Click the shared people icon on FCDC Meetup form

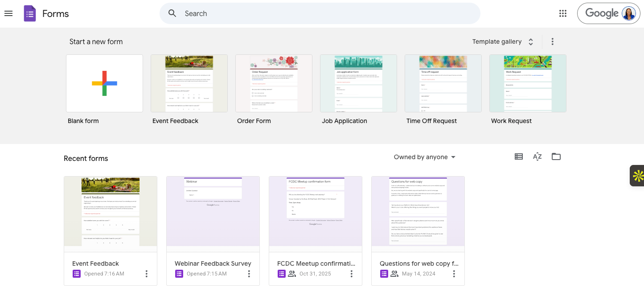coord(292,273)
